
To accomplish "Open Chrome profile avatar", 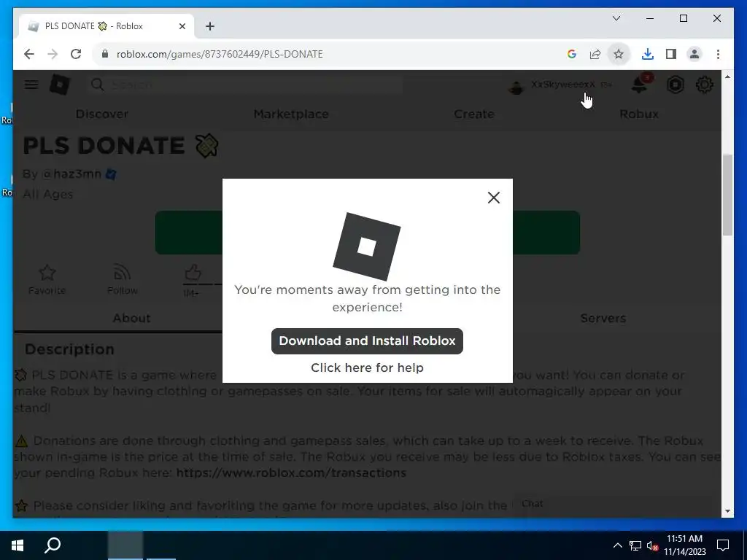I will click(694, 54).
